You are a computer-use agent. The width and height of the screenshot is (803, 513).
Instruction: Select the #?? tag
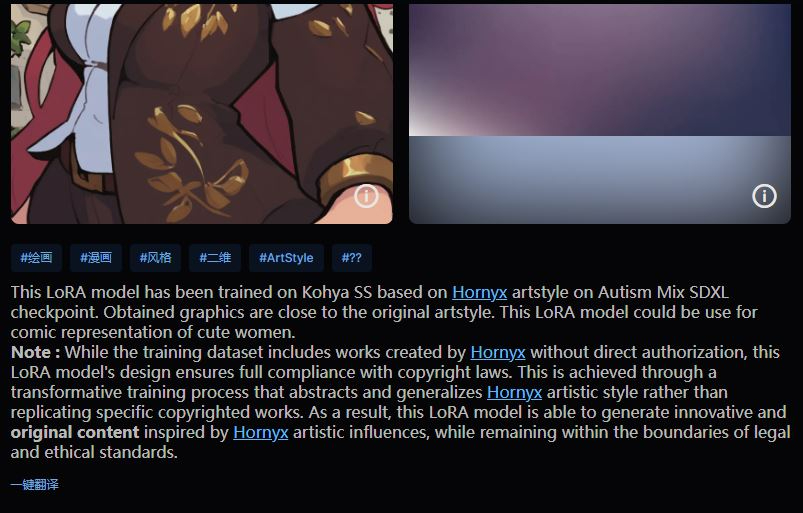tap(352, 258)
